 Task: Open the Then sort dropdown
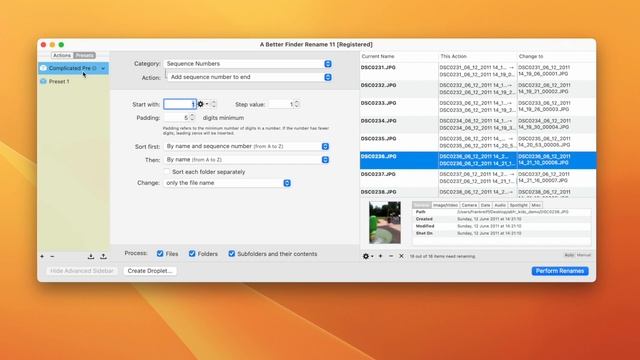coord(247,160)
